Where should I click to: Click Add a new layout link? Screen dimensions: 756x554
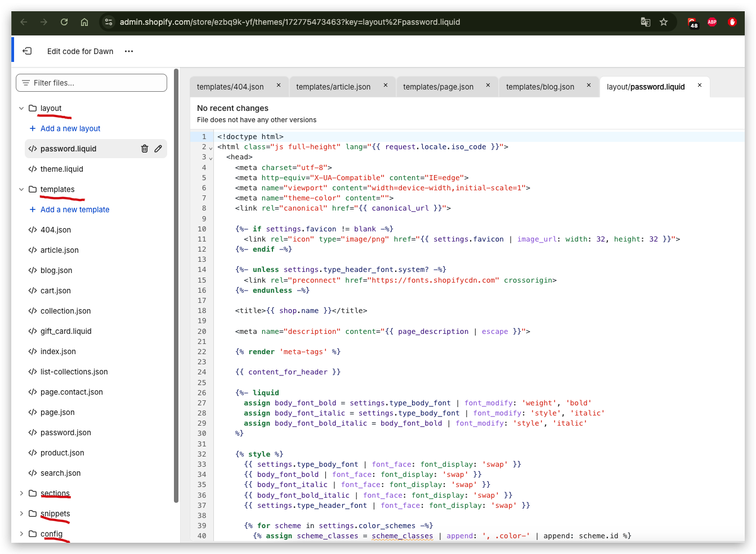coord(70,128)
